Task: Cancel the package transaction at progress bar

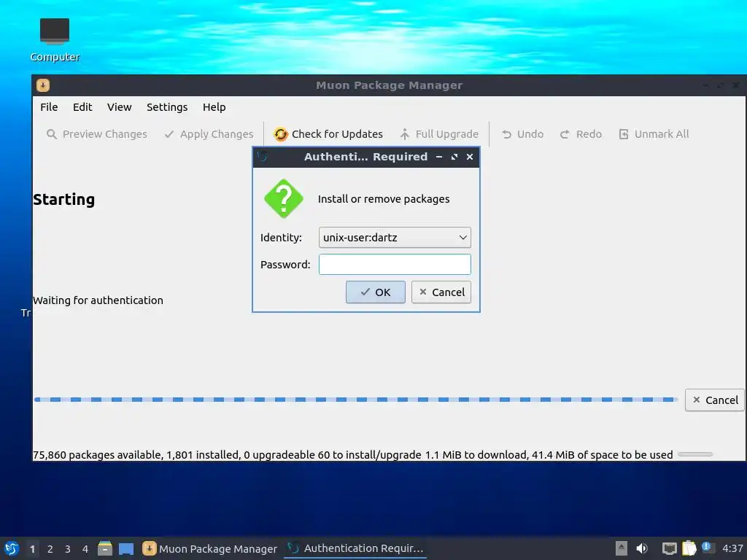Action: 715,400
